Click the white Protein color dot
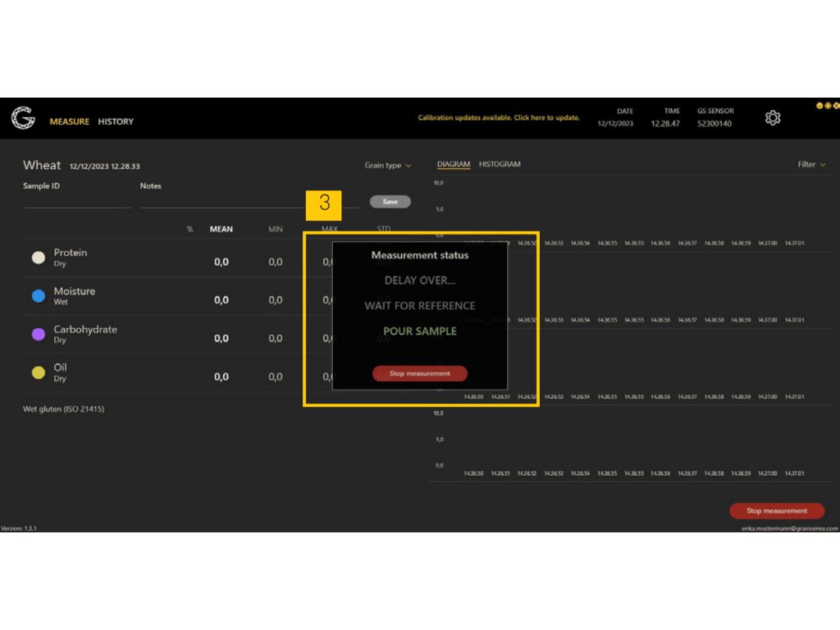Screen dimensions: 840x630 [x=38, y=258]
